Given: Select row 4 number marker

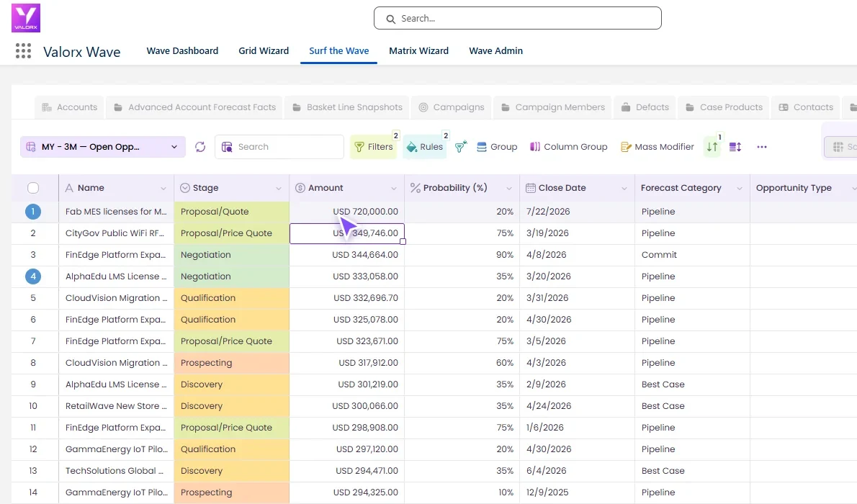Looking at the screenshot, I should tap(33, 276).
